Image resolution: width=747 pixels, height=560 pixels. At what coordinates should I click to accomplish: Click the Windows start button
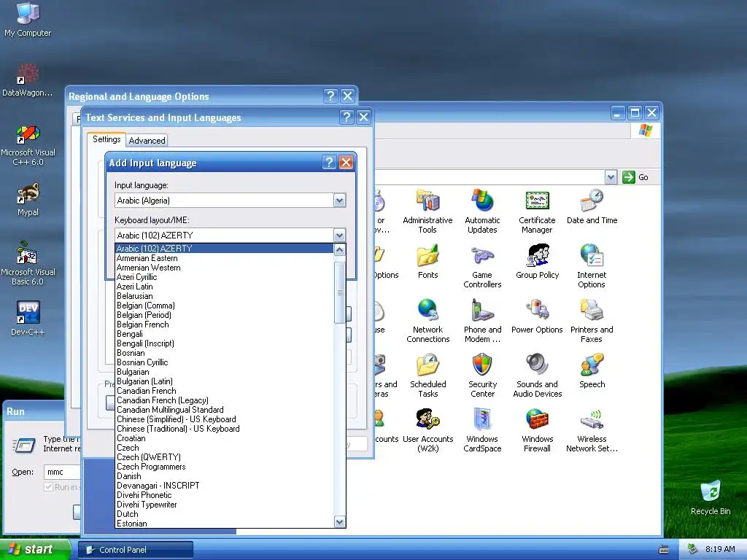pos(35,549)
